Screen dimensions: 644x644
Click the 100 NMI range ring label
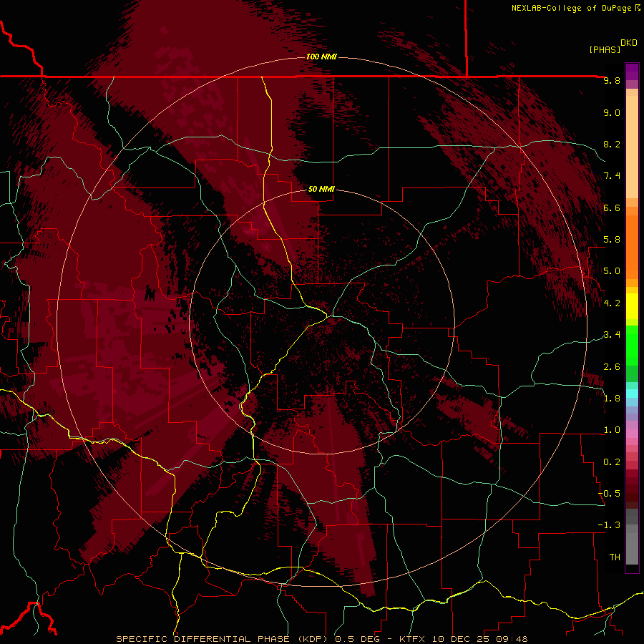click(x=321, y=57)
